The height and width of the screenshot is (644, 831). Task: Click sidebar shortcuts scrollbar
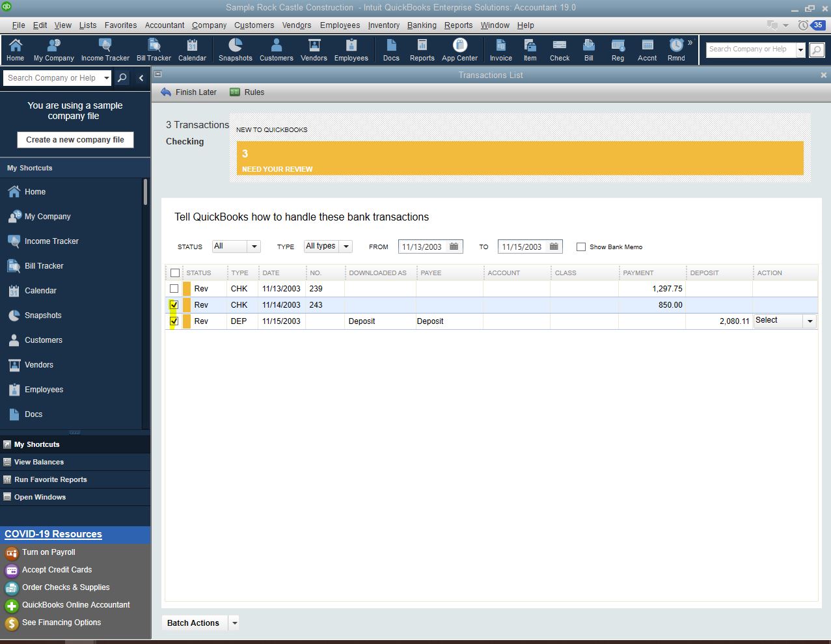pyautogui.click(x=145, y=193)
